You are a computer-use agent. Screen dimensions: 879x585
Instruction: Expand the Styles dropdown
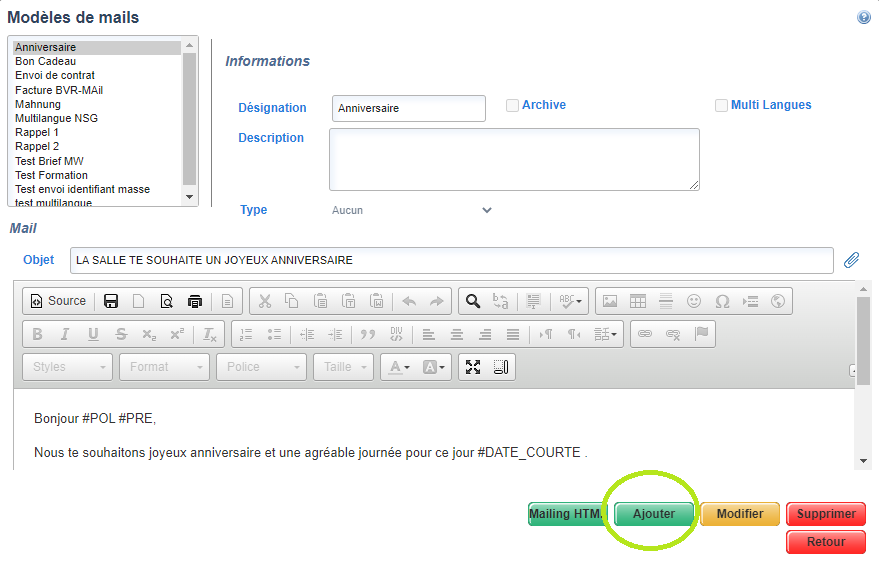coord(67,367)
